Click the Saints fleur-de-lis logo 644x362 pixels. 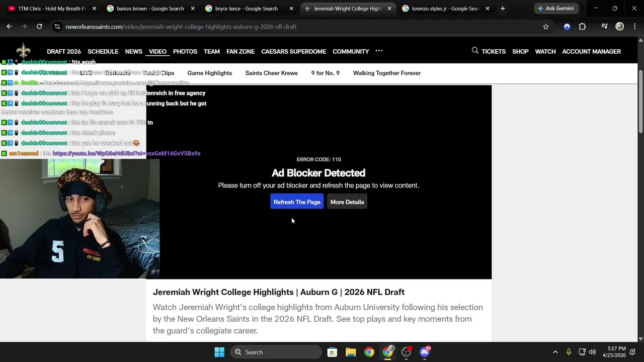[23, 51]
